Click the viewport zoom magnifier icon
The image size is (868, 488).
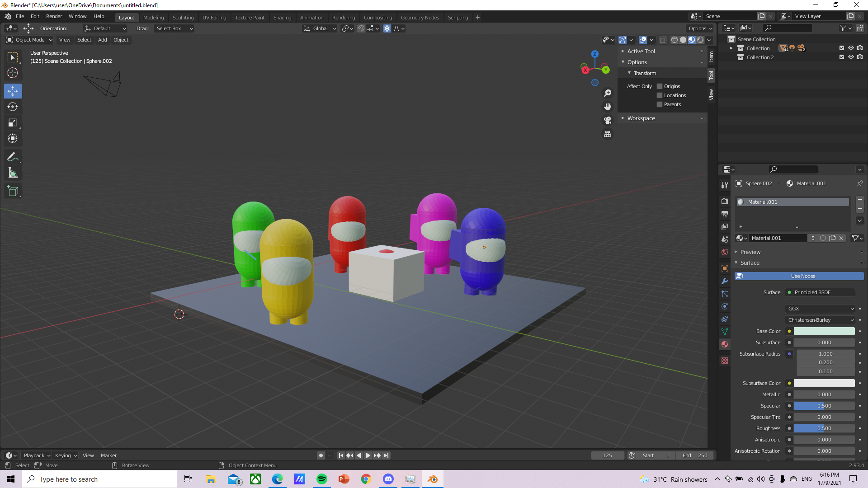[608, 93]
